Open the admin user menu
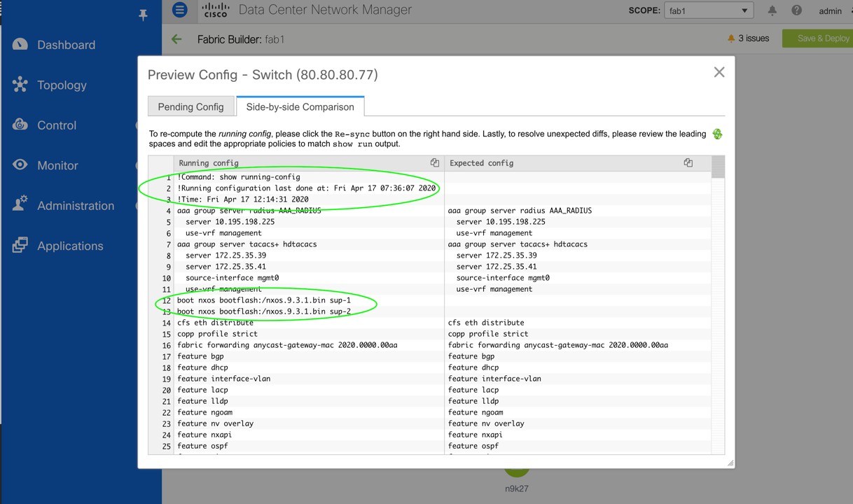Image resolution: width=853 pixels, height=504 pixels. click(x=830, y=11)
